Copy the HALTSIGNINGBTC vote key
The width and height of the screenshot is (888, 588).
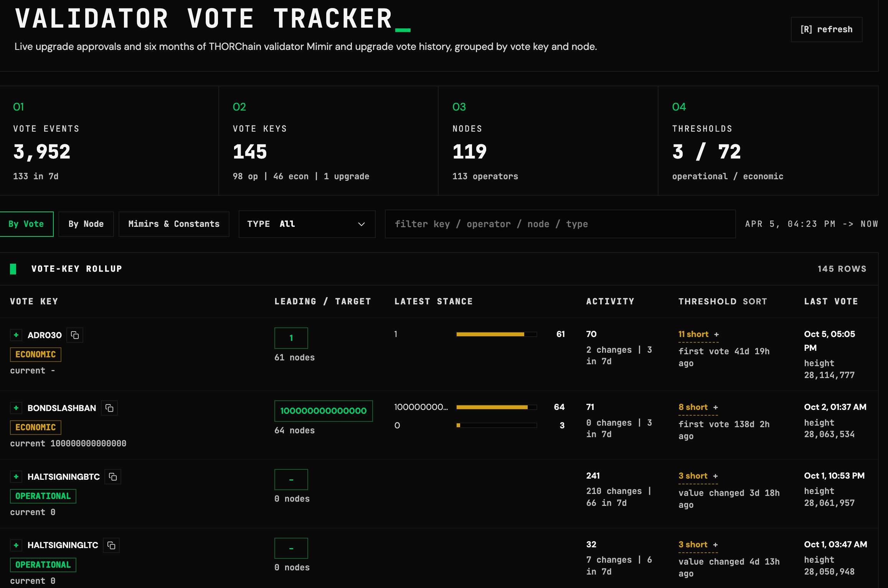click(113, 477)
